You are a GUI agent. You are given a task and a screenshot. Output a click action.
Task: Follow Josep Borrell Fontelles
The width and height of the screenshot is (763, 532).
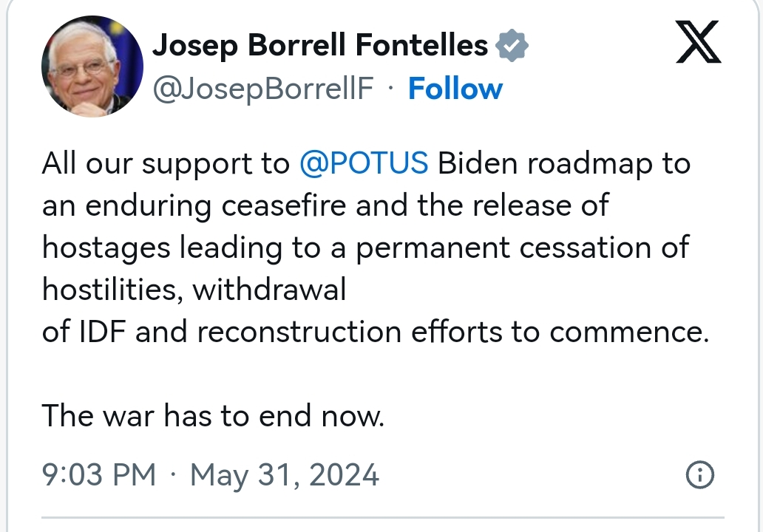[x=455, y=89]
